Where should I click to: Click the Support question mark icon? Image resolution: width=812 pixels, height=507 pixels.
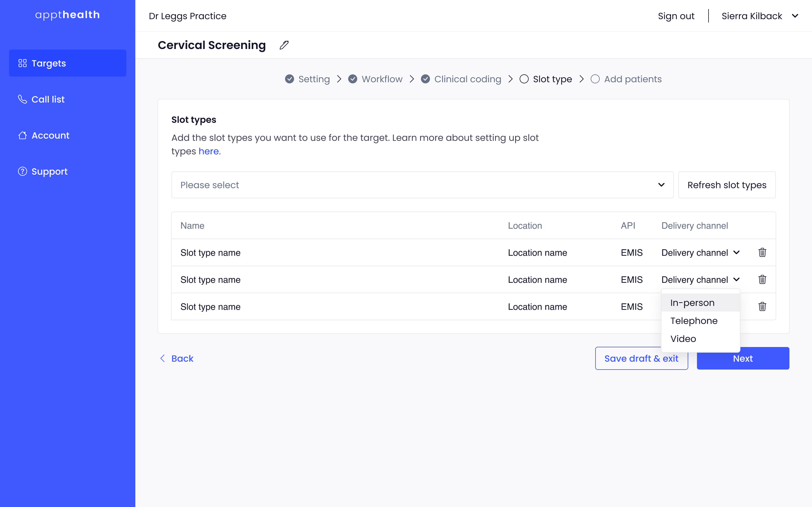(23, 171)
